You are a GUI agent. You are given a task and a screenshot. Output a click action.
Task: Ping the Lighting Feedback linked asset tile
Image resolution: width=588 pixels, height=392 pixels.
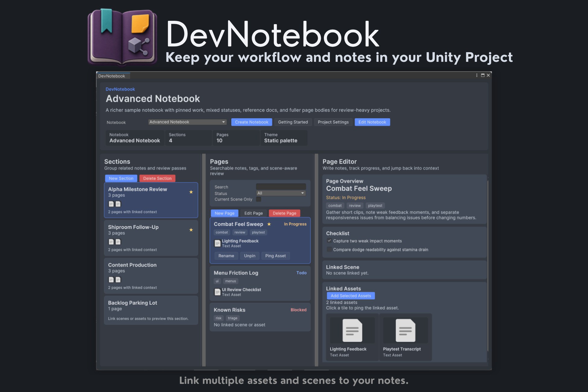click(352, 337)
